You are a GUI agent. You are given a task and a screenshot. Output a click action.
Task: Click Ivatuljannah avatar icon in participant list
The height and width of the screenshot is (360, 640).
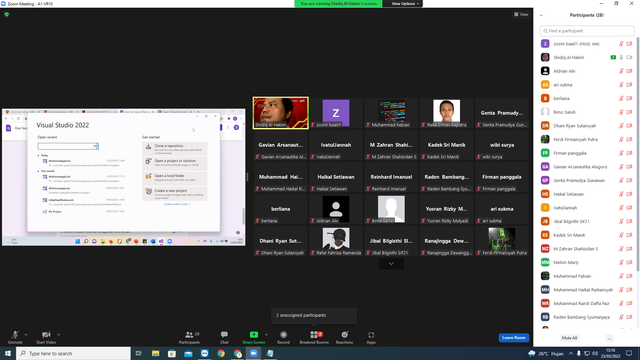click(545, 208)
